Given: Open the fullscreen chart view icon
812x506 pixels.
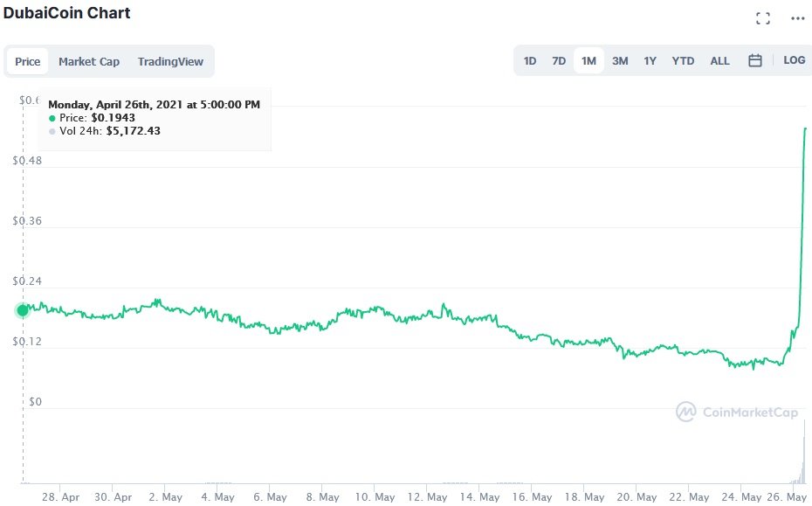Looking at the screenshot, I should coord(763,18).
